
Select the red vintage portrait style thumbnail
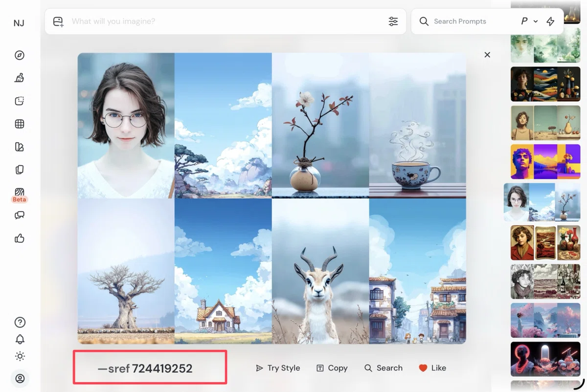coord(545,242)
